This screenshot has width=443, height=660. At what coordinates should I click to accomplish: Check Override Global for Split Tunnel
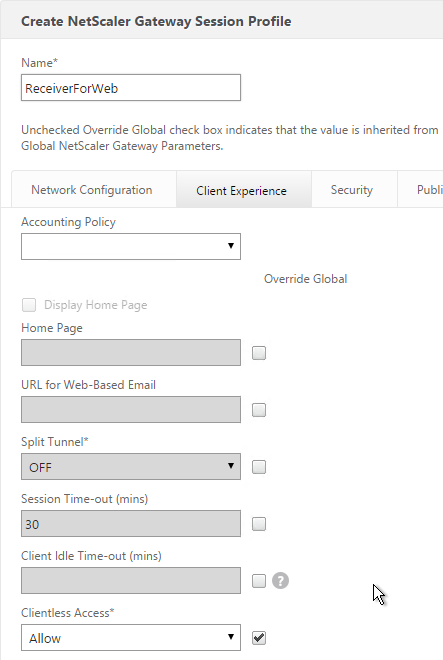pos(259,467)
